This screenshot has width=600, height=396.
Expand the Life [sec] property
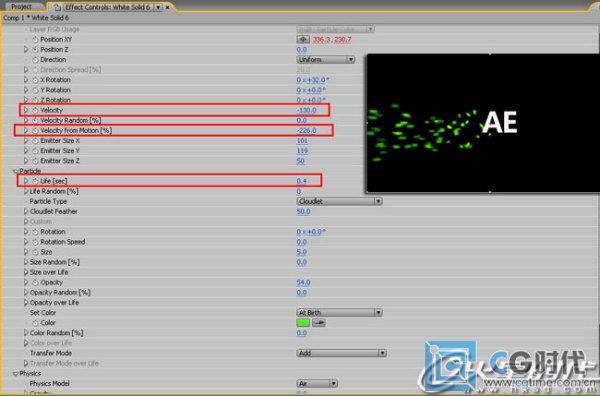26,181
